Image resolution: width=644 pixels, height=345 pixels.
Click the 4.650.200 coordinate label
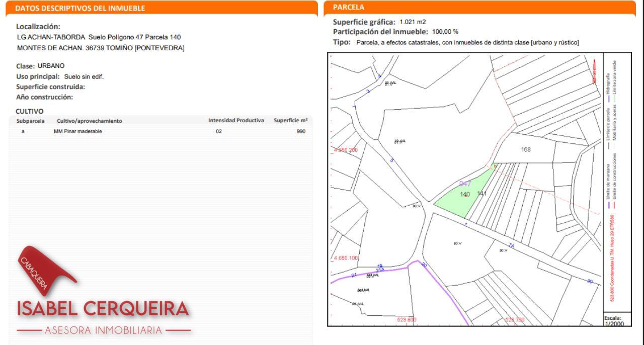pyautogui.click(x=346, y=150)
